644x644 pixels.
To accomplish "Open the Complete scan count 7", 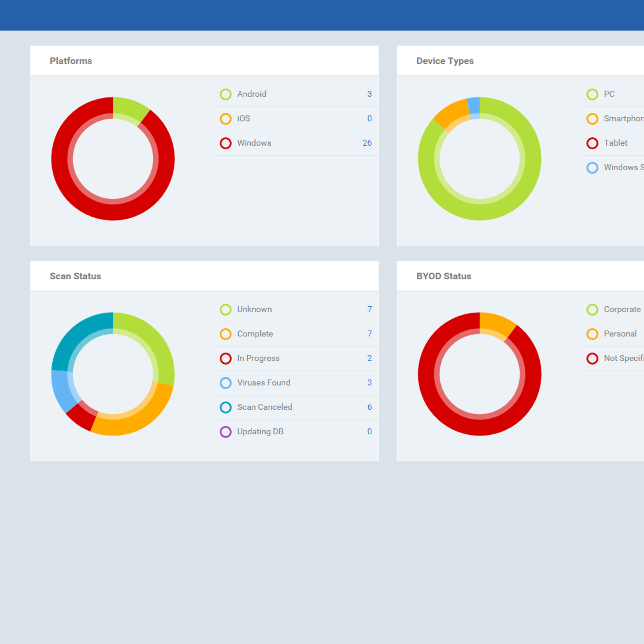I will 369,334.
